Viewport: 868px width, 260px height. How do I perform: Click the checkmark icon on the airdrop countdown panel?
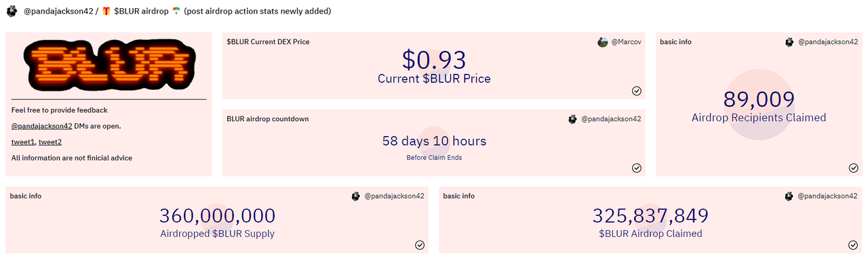coord(637,168)
